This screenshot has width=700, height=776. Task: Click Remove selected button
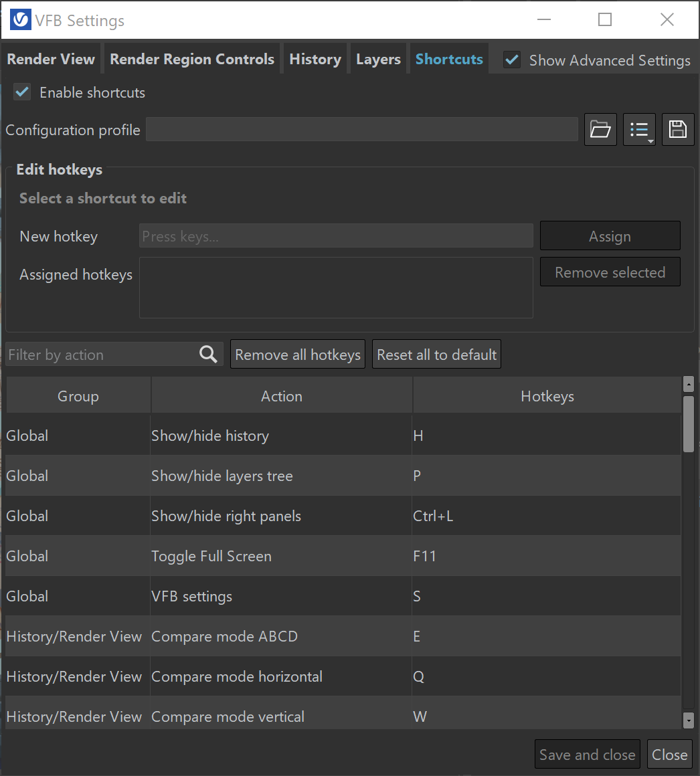point(610,272)
